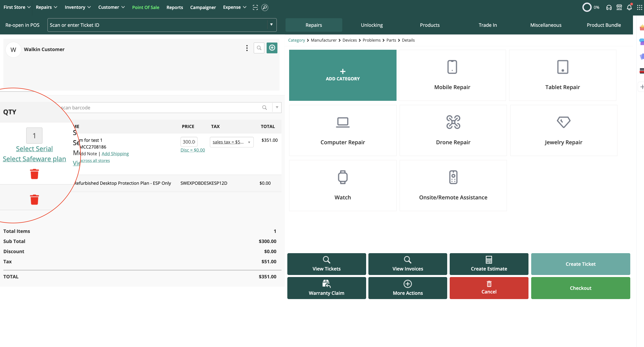
Task: Open the store front icon in header
Action: (619, 7)
